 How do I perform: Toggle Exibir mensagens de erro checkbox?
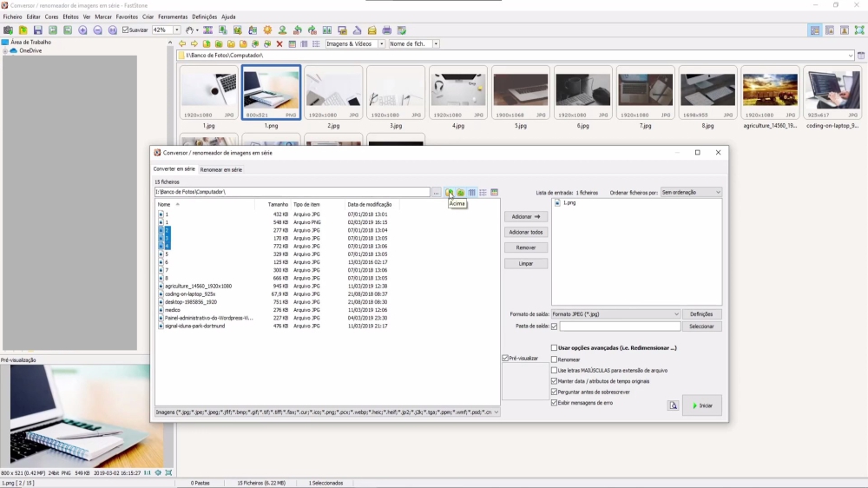tap(554, 403)
